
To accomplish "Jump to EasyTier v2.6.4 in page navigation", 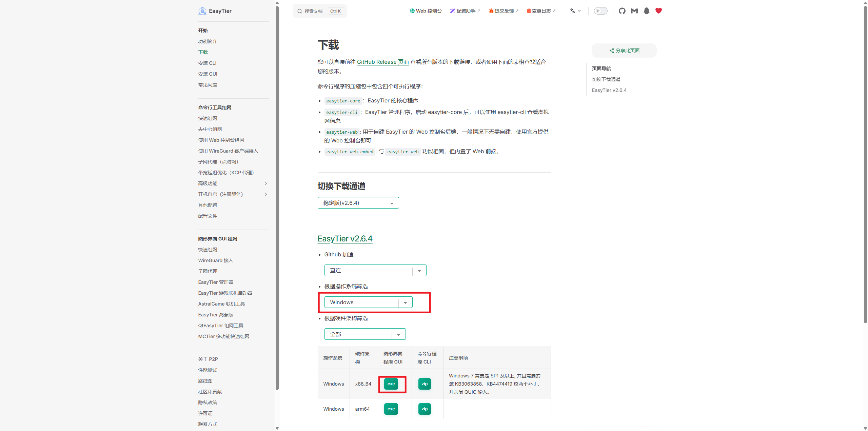I will pyautogui.click(x=609, y=90).
